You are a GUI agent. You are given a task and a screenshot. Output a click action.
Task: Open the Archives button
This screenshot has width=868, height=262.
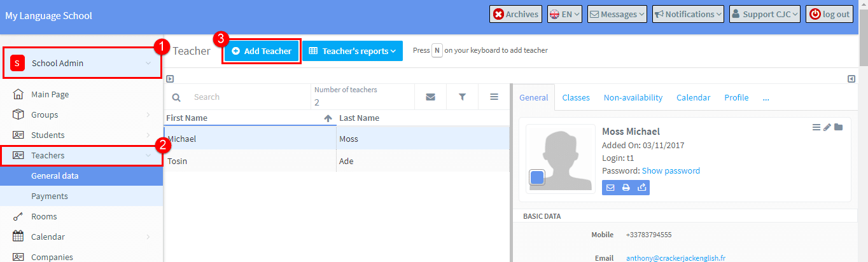pos(516,14)
